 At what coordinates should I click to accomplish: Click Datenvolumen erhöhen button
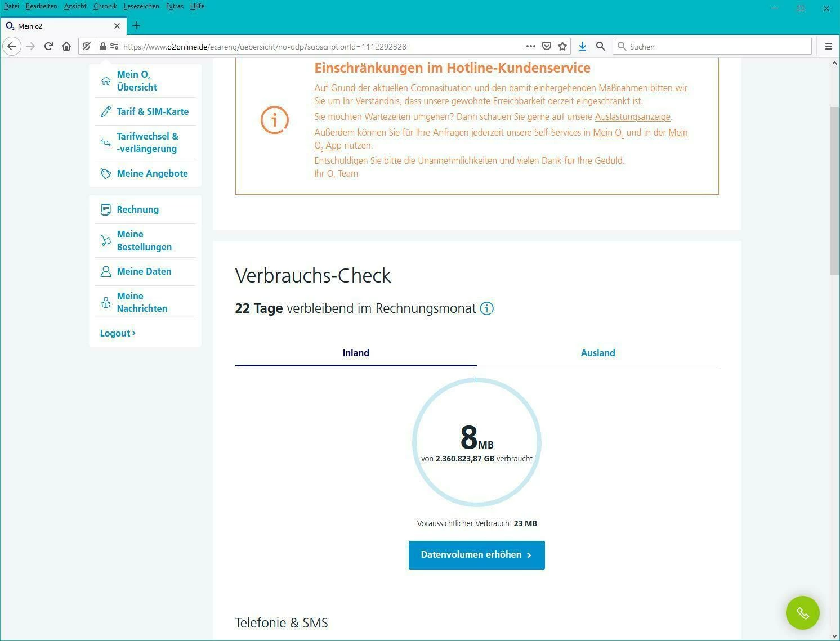tap(477, 555)
